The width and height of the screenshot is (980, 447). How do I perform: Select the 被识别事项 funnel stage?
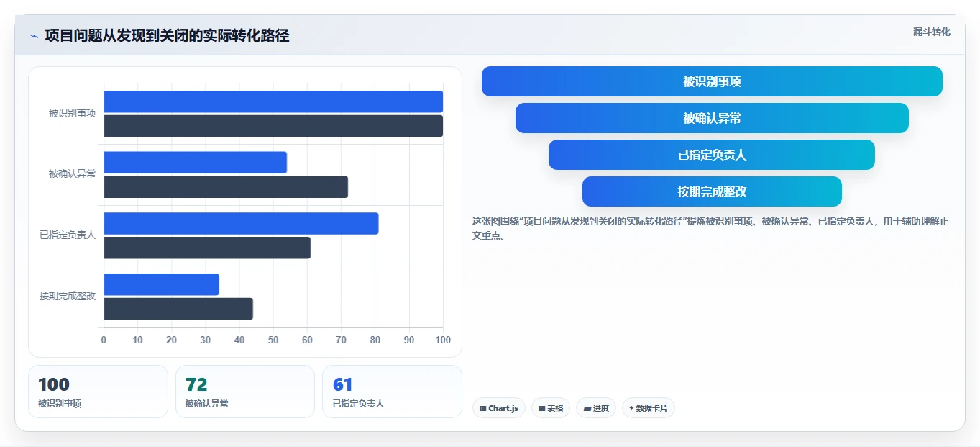pos(712,81)
